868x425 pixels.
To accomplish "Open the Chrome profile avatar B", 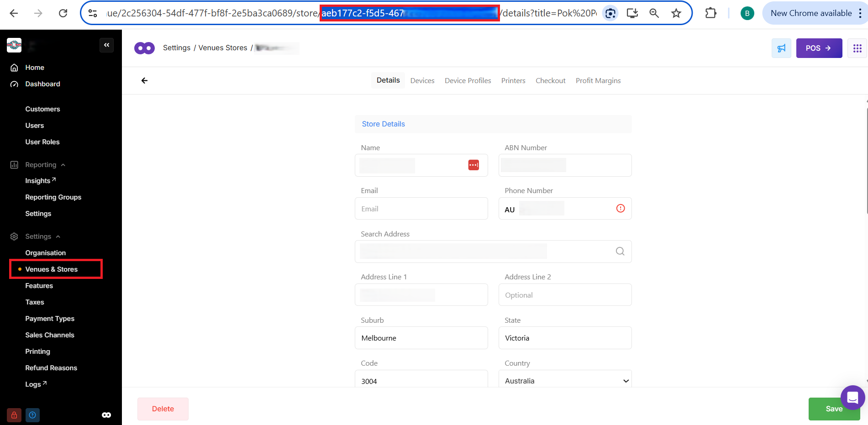I will (x=747, y=13).
